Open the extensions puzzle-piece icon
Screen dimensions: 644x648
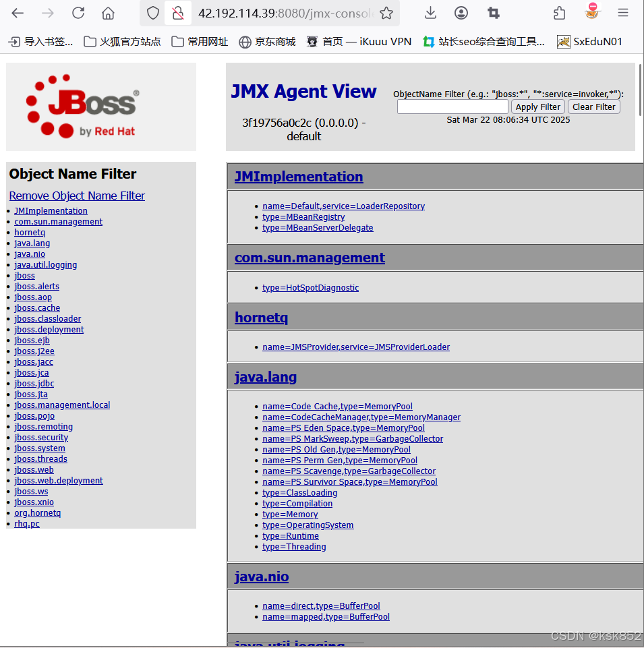(x=558, y=12)
